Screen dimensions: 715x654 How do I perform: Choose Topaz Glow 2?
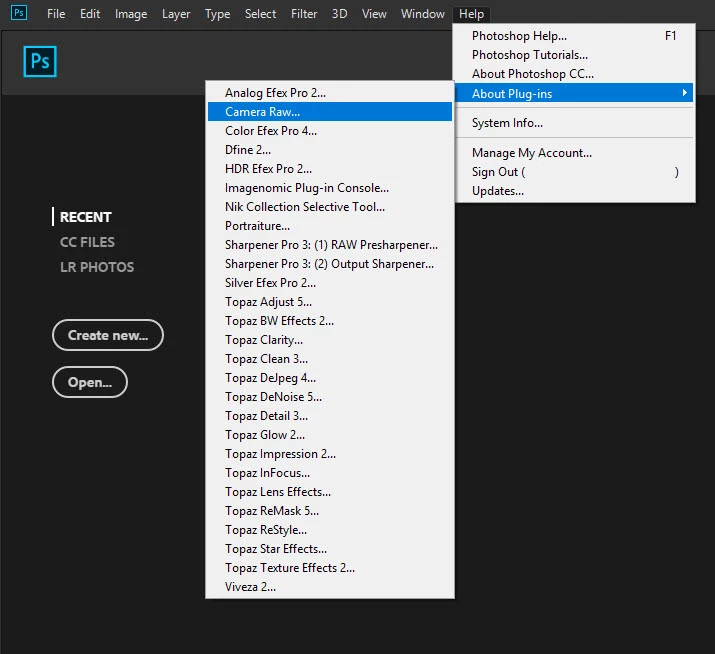coord(330,435)
